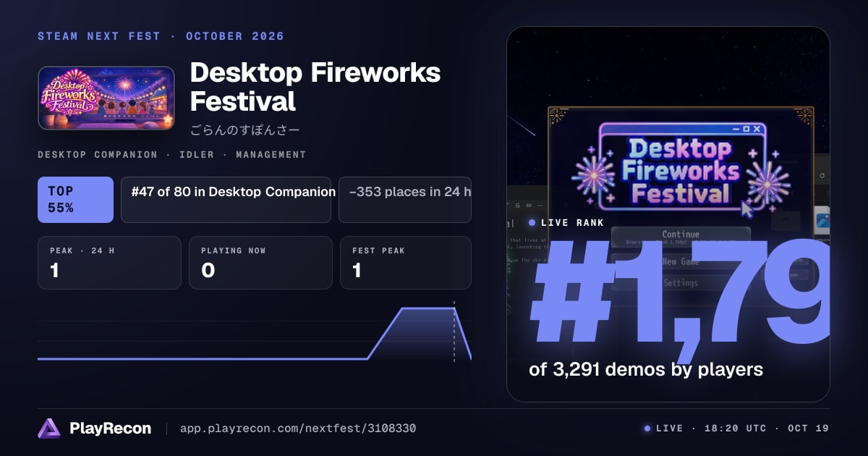Click New Game in the game screenshot
The image size is (868, 456).
(681, 261)
